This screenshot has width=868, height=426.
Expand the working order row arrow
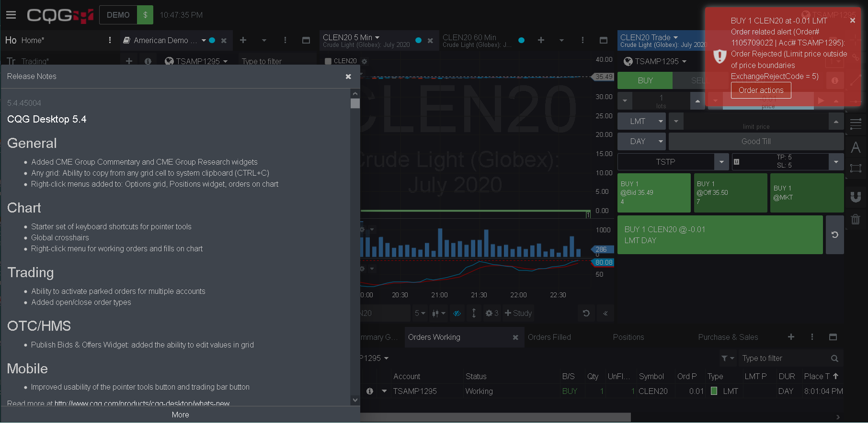(384, 391)
